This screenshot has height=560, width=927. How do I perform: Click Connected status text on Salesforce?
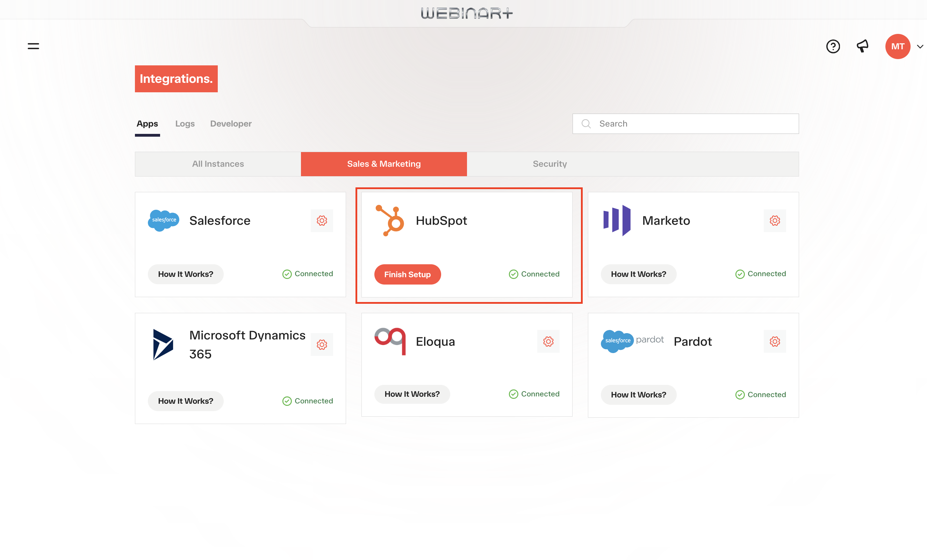314,274
